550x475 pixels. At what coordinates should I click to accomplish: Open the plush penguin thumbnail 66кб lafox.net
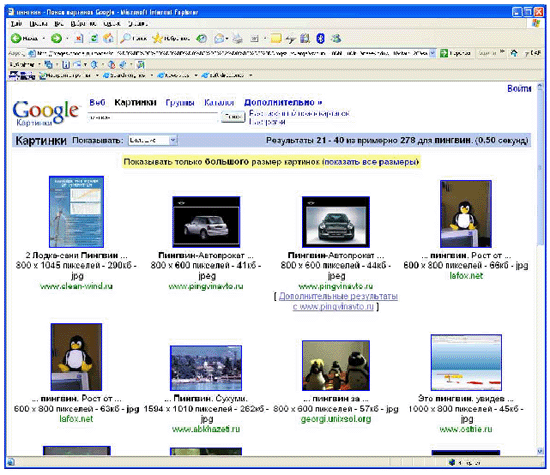tap(466, 214)
